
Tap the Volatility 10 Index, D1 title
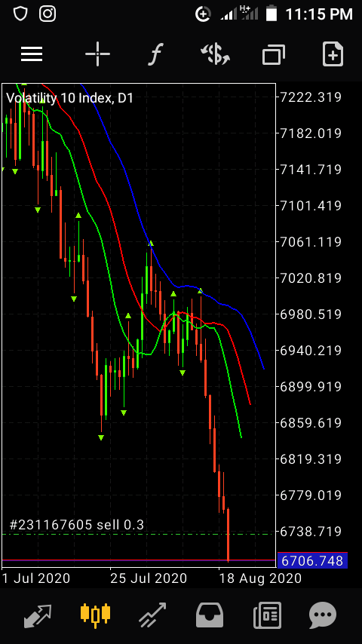[70, 98]
